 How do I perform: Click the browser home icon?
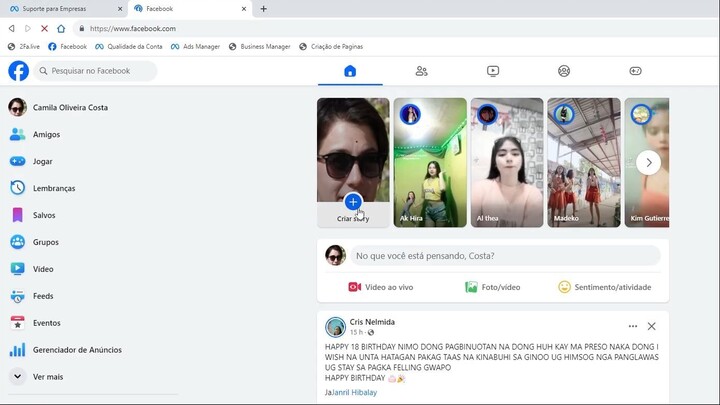pos(61,28)
